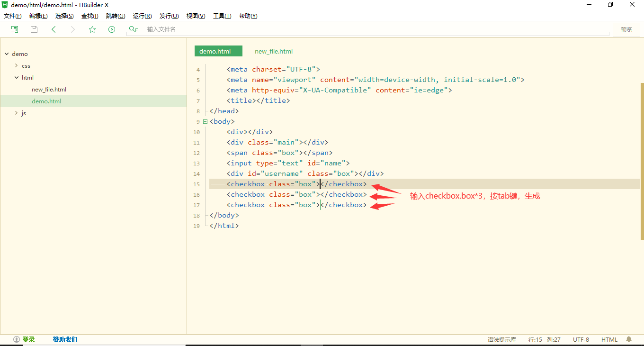Viewport: 644px width, 346px height.
Task: Open the 跳转(G) menu
Action: [x=116, y=16]
